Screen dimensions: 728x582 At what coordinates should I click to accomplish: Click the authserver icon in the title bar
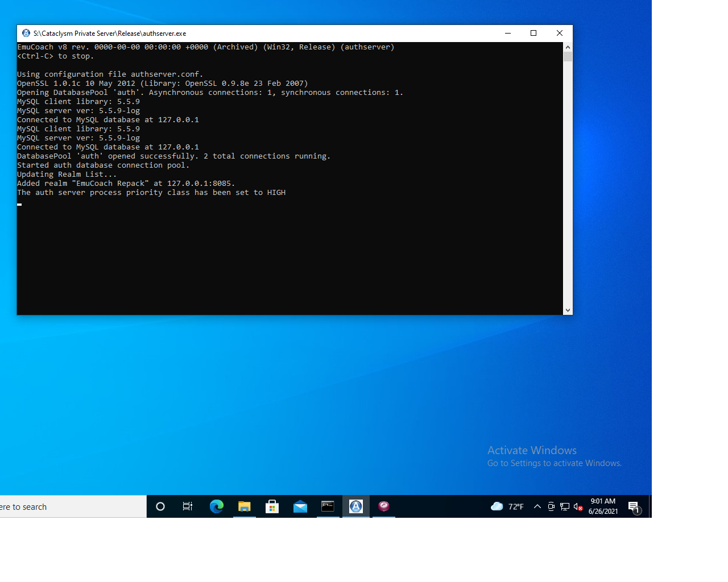pos(26,34)
